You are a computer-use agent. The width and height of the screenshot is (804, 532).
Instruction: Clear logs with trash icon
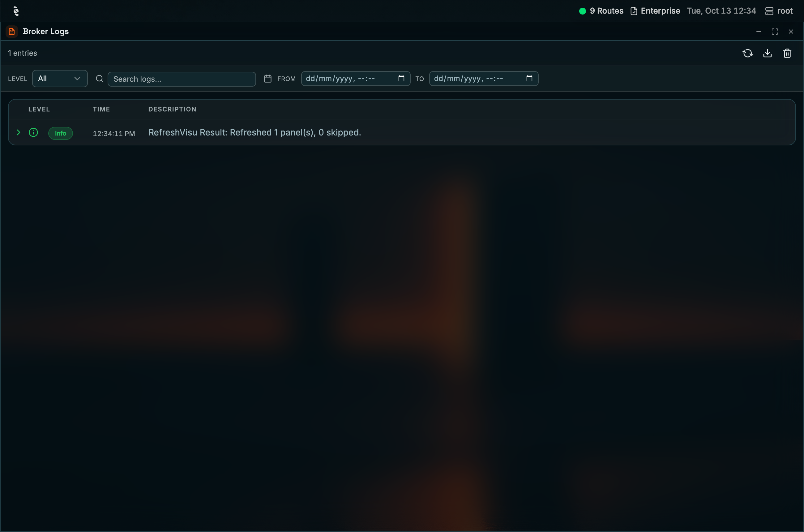coord(787,53)
